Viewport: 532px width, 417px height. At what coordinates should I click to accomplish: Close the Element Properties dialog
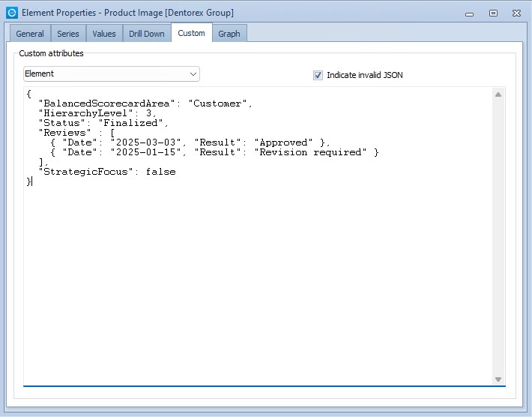pos(516,13)
